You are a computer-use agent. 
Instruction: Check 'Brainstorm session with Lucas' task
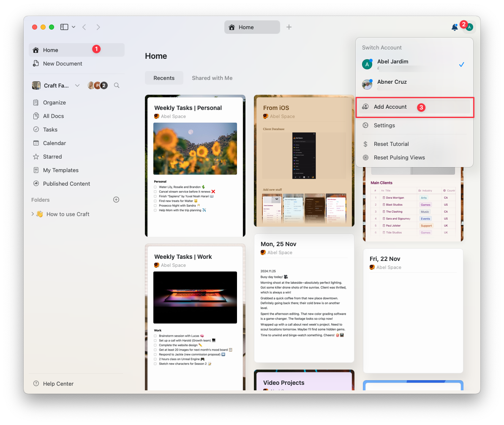click(155, 336)
